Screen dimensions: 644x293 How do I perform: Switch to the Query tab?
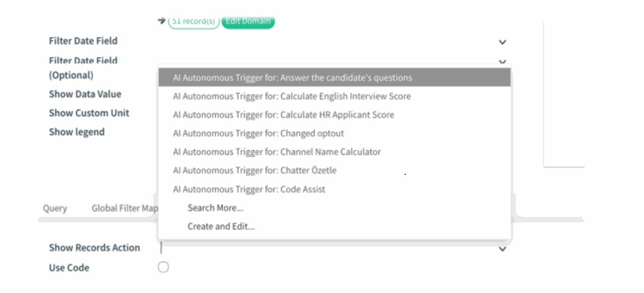tap(55, 208)
